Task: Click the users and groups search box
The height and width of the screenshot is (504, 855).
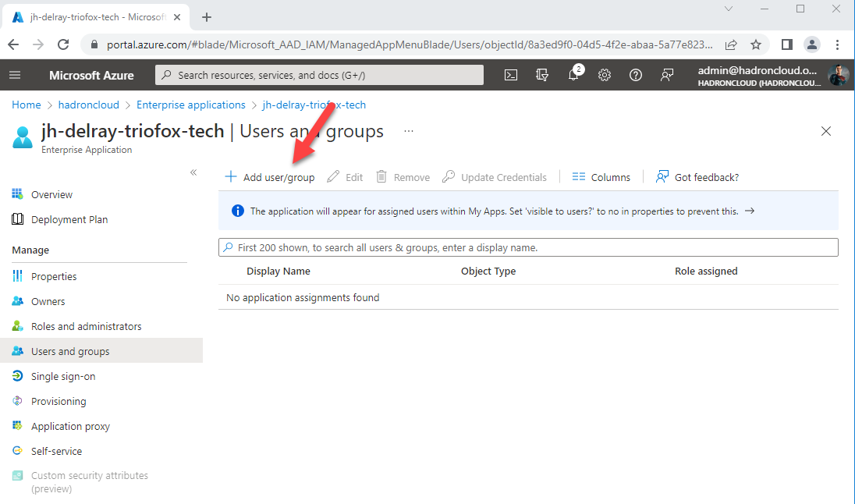Action: coord(528,247)
